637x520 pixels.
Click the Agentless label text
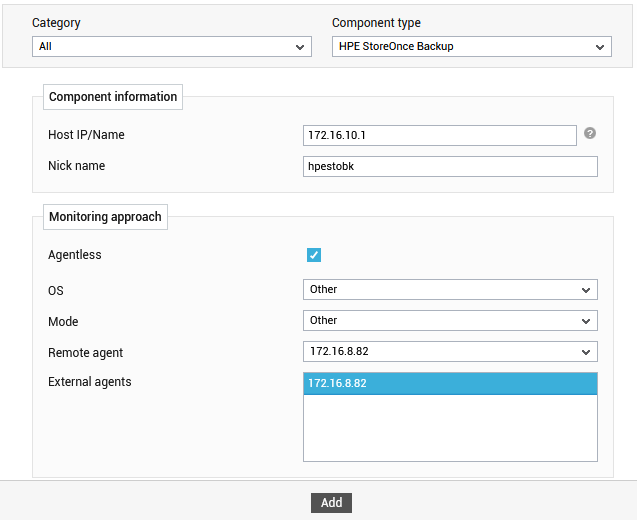pos(75,255)
